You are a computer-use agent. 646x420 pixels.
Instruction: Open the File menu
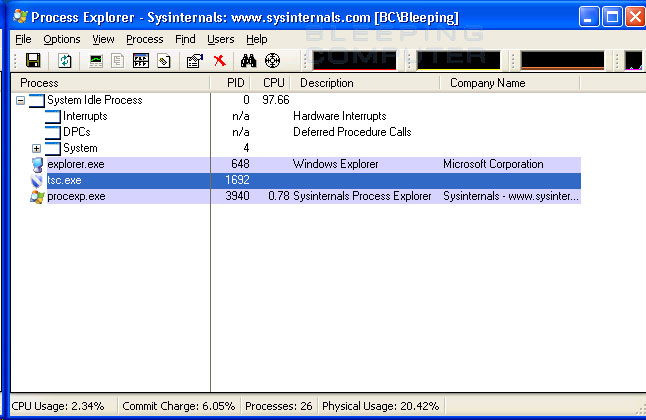click(23, 39)
